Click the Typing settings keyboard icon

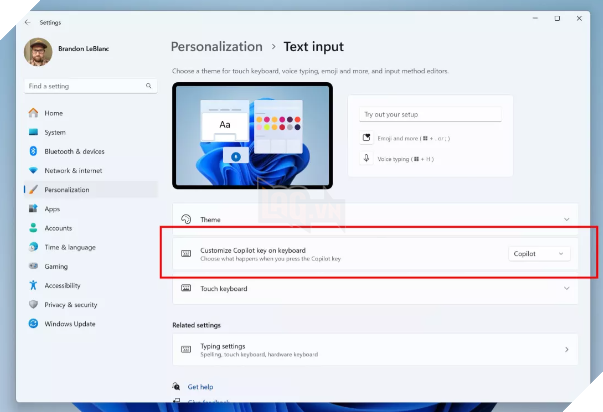click(x=186, y=349)
